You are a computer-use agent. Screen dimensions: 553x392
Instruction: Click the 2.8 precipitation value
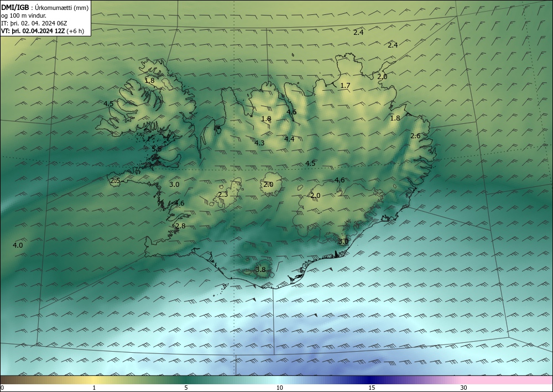(x=181, y=226)
